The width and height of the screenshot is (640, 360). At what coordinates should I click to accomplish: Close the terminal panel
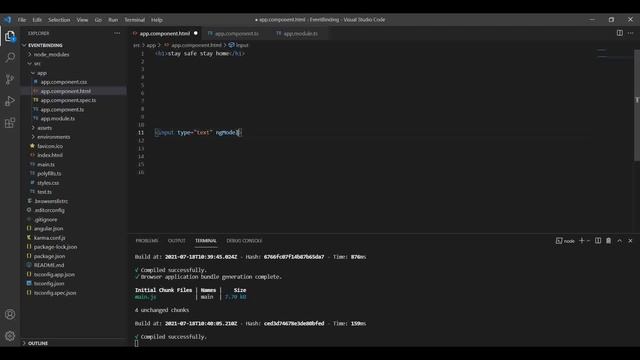click(630, 241)
